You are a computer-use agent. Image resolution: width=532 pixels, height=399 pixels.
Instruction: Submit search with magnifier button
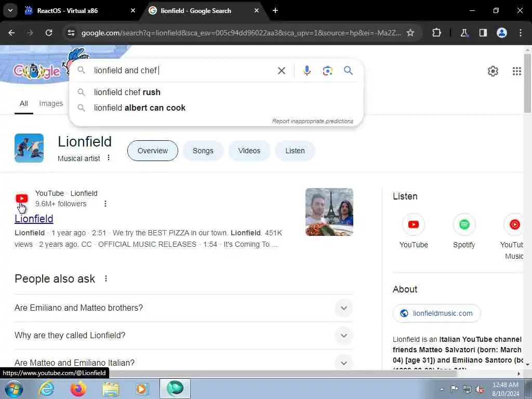[x=349, y=71]
